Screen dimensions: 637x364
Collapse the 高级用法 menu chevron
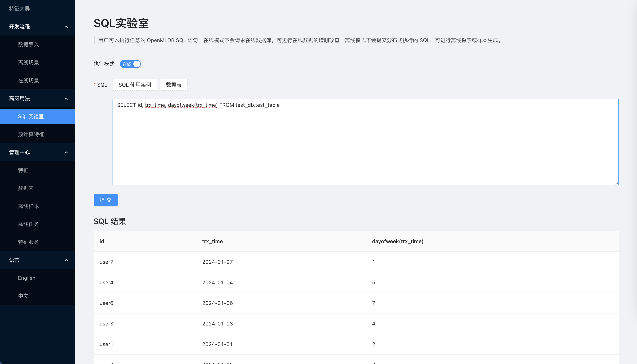pyautogui.click(x=66, y=99)
